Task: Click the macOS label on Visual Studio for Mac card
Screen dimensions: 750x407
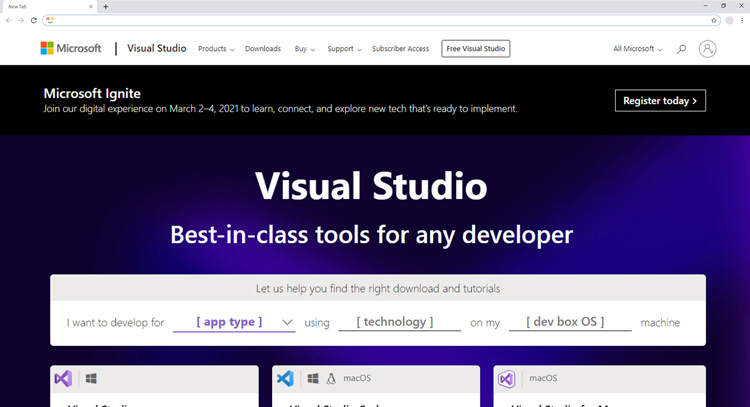Action: pyautogui.click(x=543, y=378)
